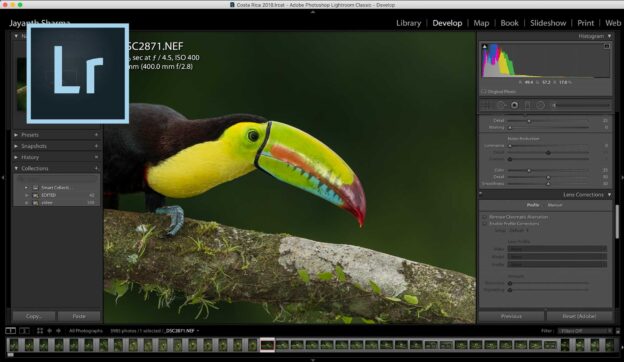Open the Setup Default dropdown
Image resolution: width=624 pixels, height=362 pixels.
[x=519, y=230]
